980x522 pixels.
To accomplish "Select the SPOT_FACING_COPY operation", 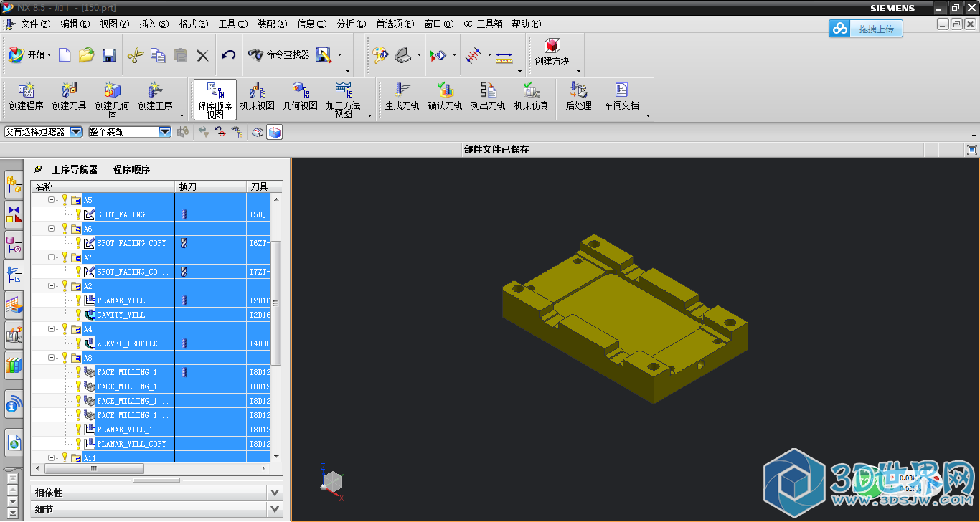I will (x=131, y=243).
